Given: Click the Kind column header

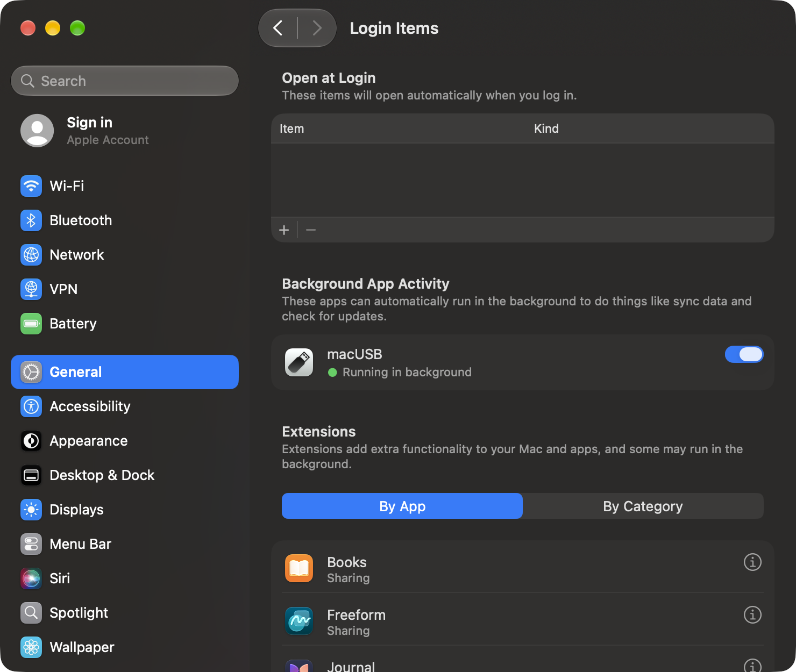Looking at the screenshot, I should 546,128.
